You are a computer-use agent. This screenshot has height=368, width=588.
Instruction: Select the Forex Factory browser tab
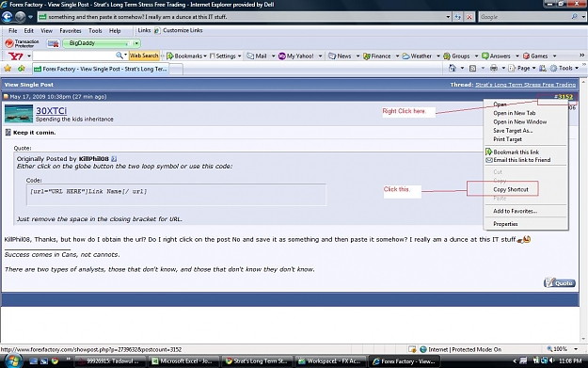pyautogui.click(x=101, y=69)
